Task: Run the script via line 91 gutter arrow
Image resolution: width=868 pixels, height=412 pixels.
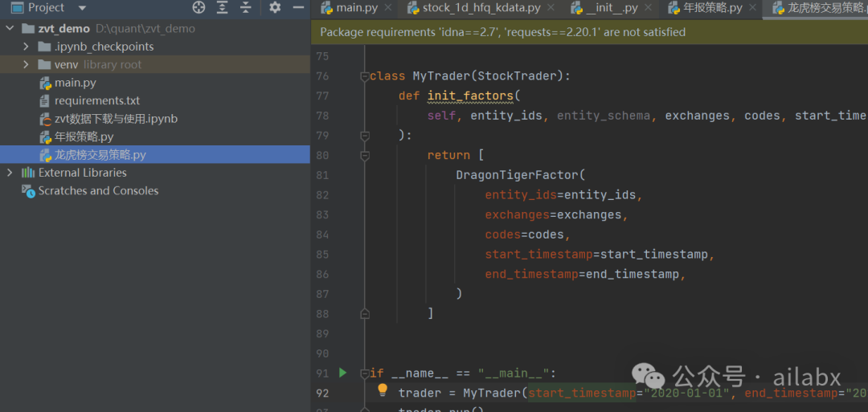Action: coord(342,373)
